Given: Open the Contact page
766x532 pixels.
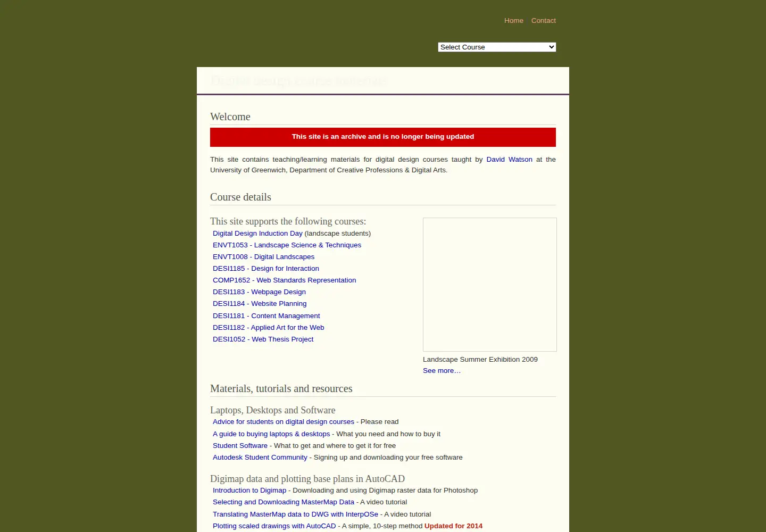Looking at the screenshot, I should 544,21.
